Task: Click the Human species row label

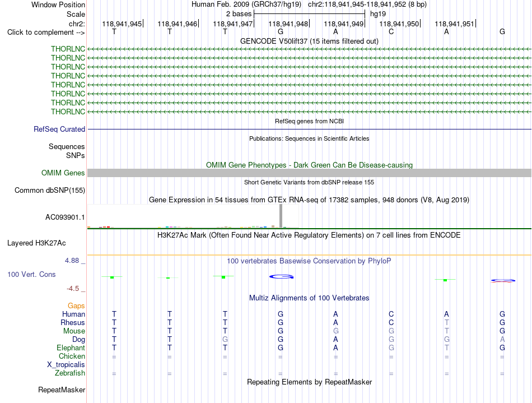Action: click(x=73, y=314)
